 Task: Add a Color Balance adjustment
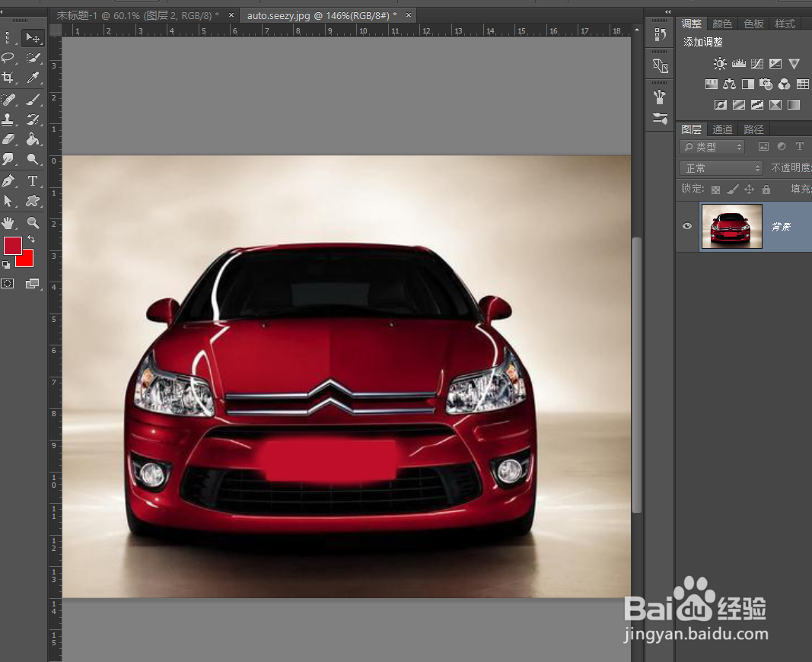pyautogui.click(x=730, y=84)
